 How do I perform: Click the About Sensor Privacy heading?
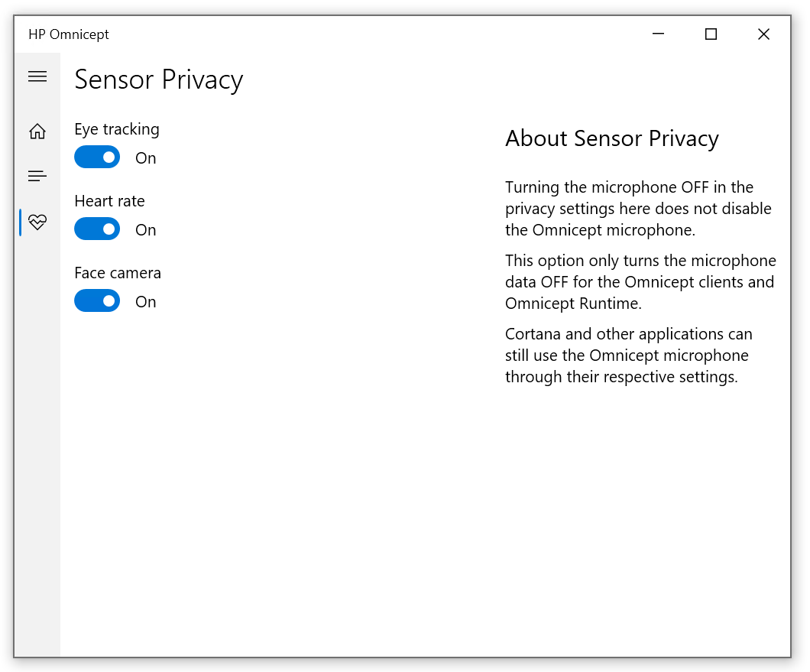611,138
